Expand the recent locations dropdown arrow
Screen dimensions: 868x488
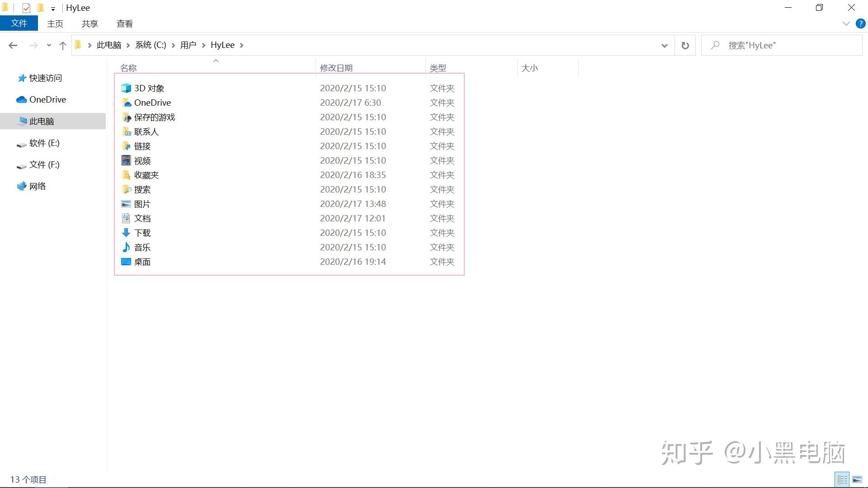tap(49, 45)
